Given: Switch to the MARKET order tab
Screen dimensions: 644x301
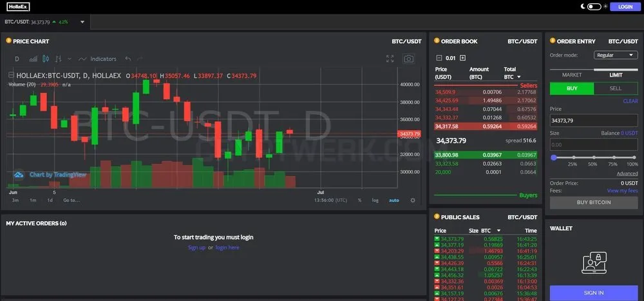Looking at the screenshot, I should pos(572,75).
